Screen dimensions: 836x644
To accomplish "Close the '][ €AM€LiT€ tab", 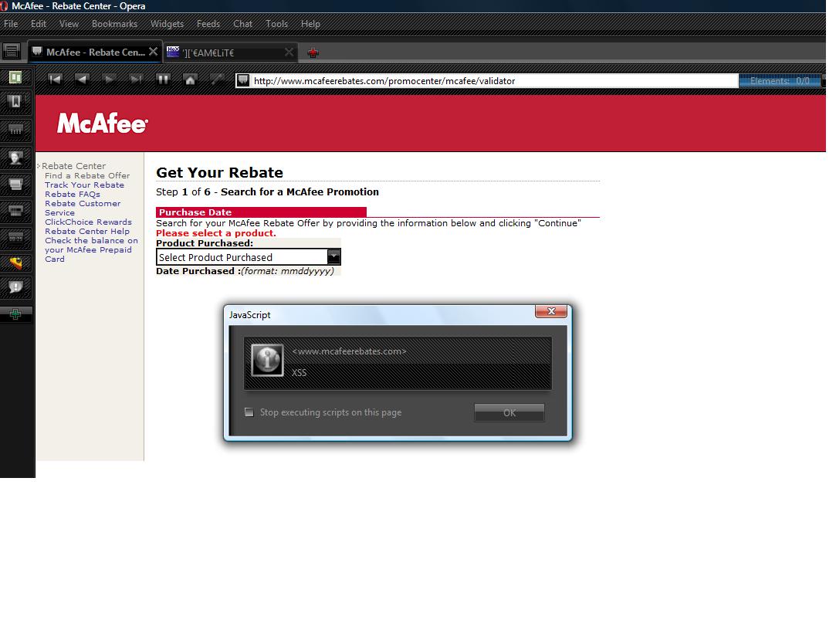I will (x=289, y=53).
